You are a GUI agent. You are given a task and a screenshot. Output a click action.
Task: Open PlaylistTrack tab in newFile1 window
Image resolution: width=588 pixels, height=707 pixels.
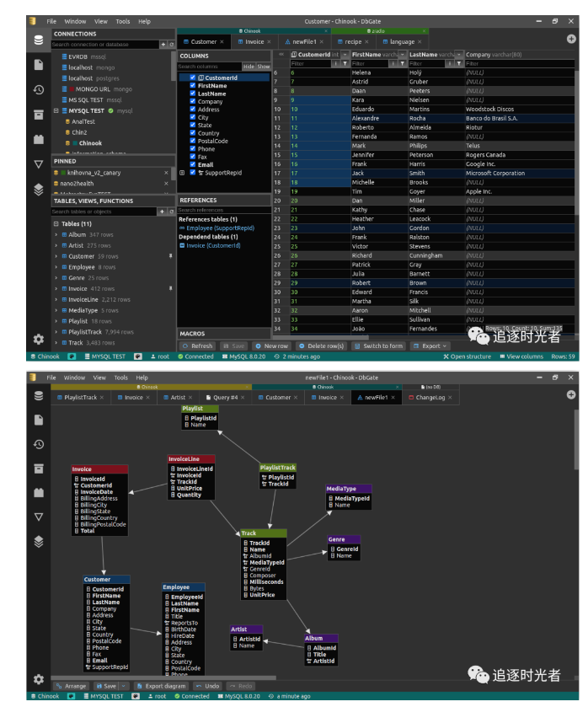click(x=81, y=397)
